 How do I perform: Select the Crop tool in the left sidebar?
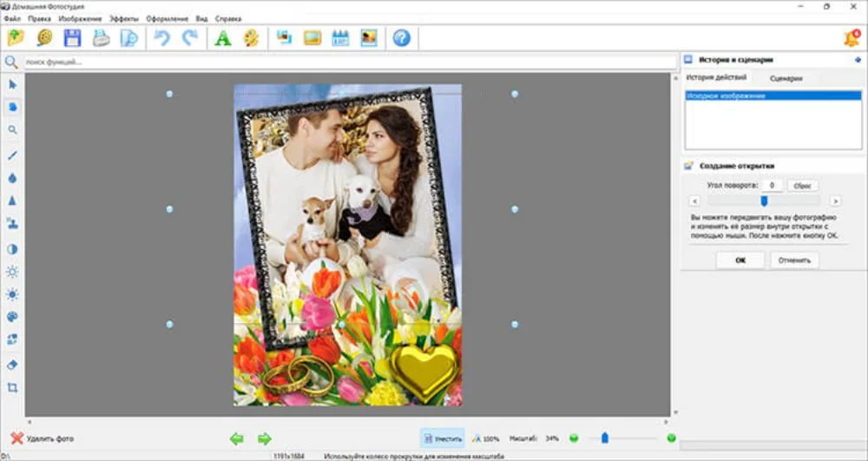(12, 388)
